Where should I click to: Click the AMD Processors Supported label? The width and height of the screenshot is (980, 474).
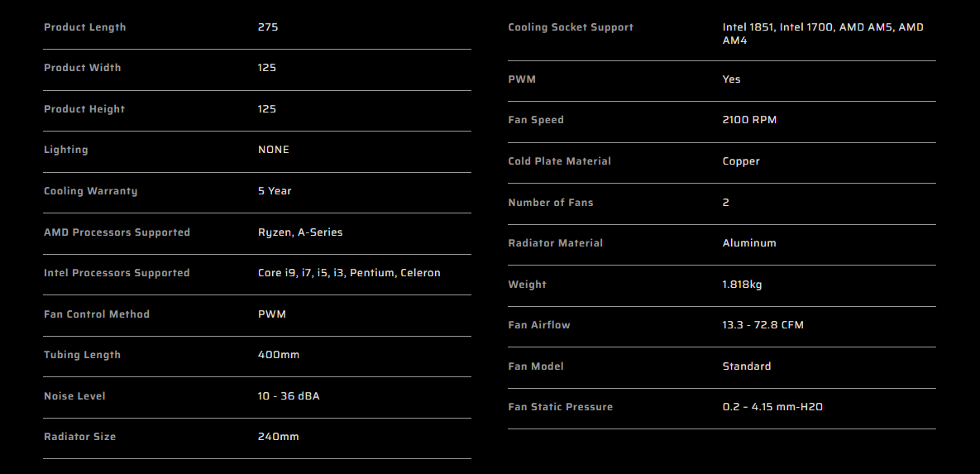[117, 232]
